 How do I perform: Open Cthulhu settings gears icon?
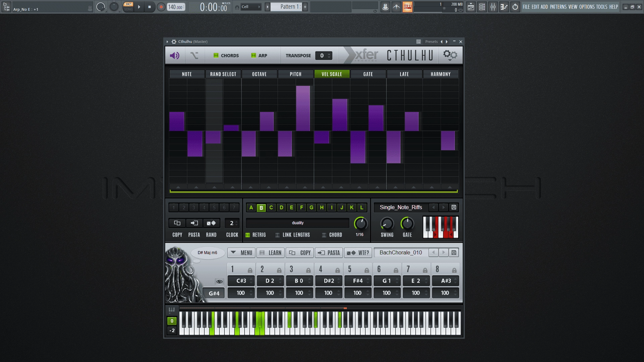tap(450, 55)
